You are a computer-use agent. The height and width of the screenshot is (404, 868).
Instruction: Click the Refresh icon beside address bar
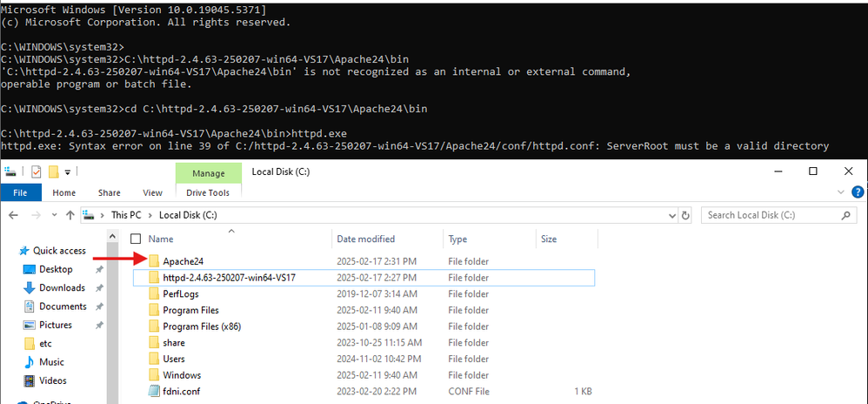tap(686, 216)
